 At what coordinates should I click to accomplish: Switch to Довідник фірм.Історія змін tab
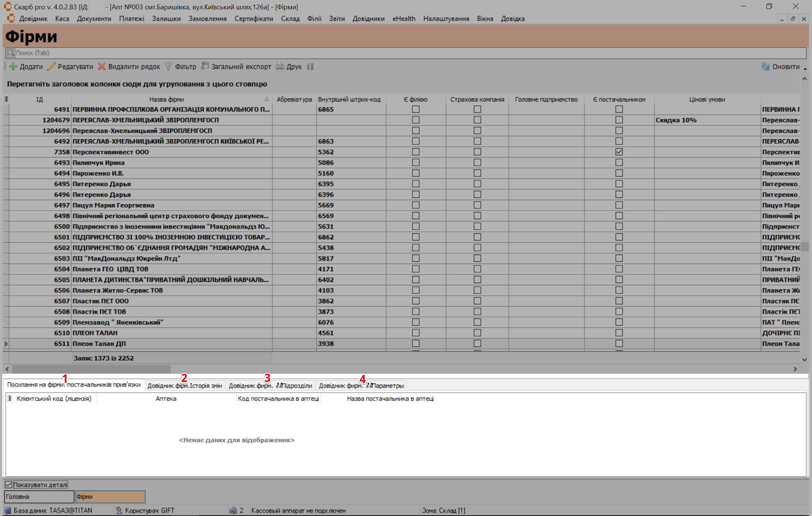[185, 386]
